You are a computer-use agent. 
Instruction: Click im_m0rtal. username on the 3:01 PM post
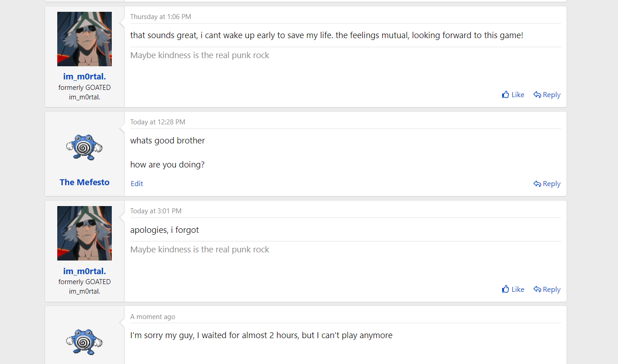coord(85,271)
